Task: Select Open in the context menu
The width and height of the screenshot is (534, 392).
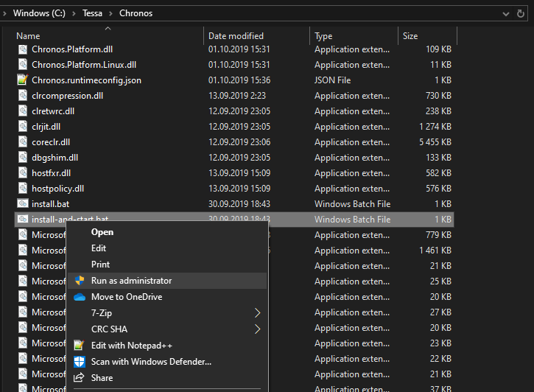Action: pyautogui.click(x=102, y=232)
